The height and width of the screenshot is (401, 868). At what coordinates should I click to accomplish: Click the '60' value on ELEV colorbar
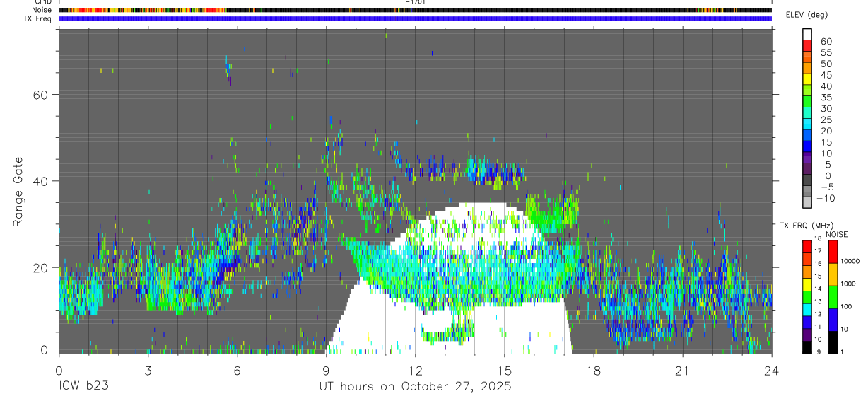825,42
